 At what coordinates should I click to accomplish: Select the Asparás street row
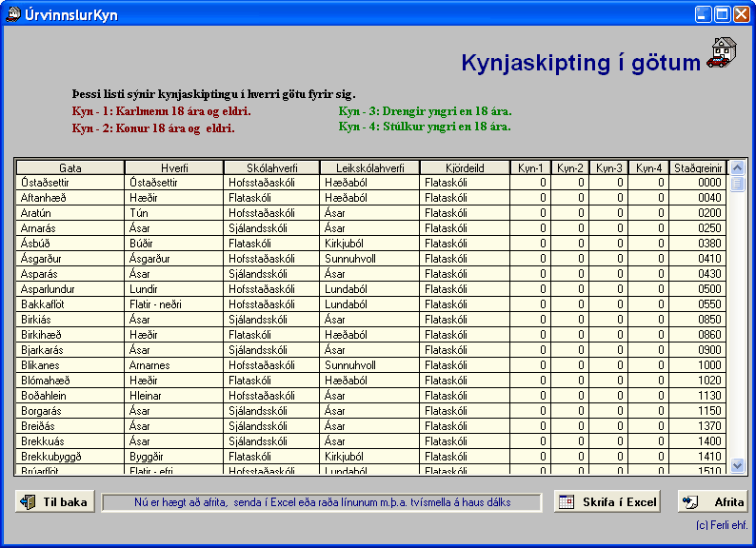click(x=371, y=274)
